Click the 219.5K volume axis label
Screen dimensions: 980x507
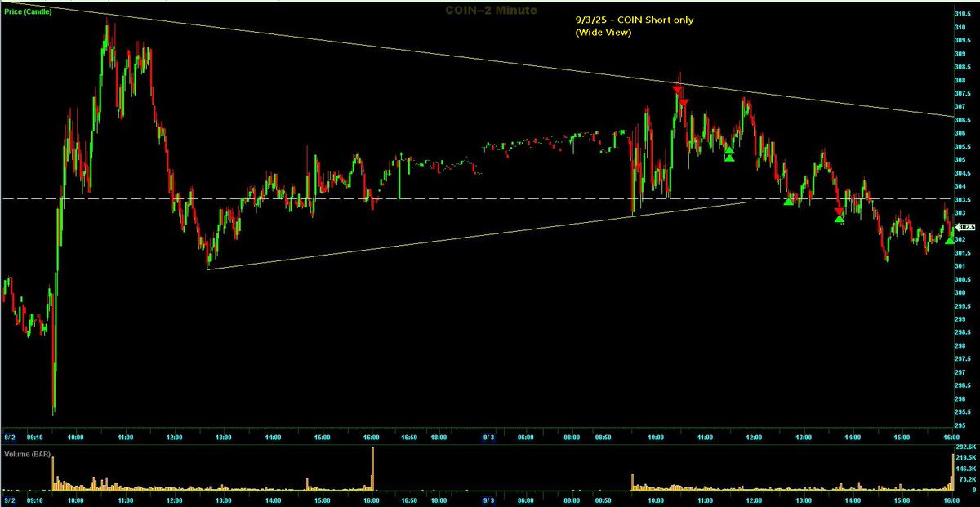tap(965, 458)
